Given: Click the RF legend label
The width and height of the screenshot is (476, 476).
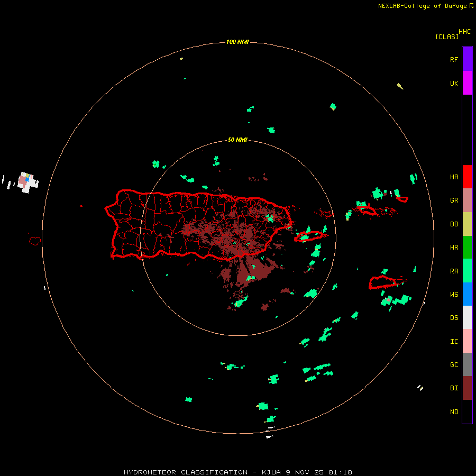Looking at the screenshot, I should tap(454, 59).
